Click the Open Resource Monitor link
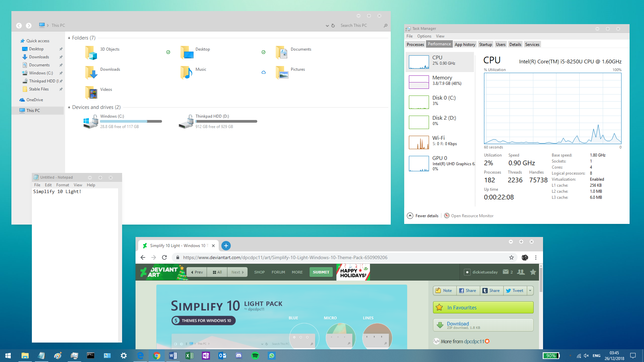This screenshot has height=362, width=644. (472, 216)
